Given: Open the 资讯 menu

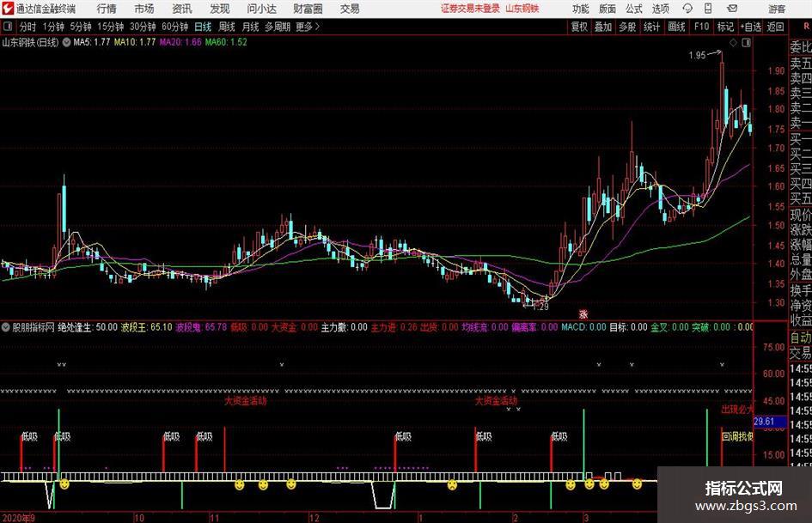Looking at the screenshot, I should click(x=182, y=9).
